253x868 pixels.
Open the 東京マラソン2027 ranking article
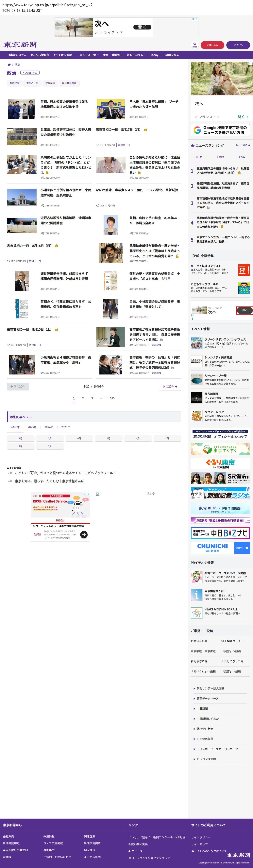click(x=223, y=240)
